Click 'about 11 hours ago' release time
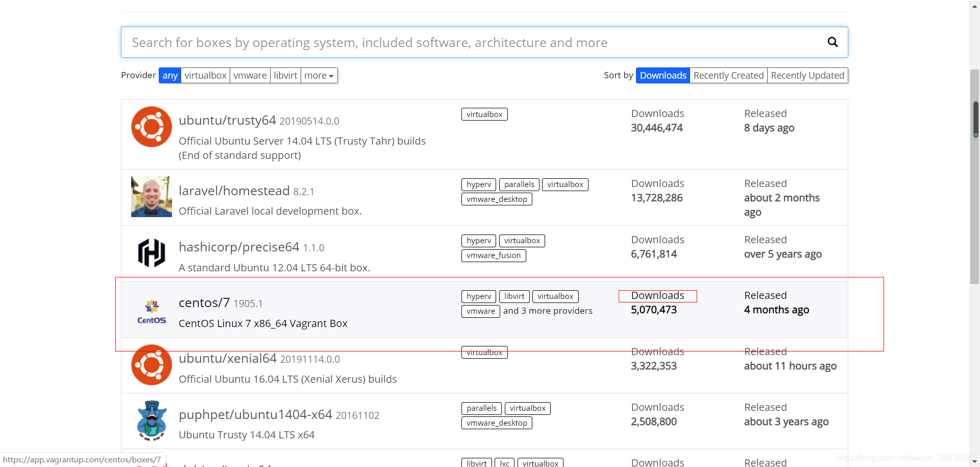Screen dimensions: 980x467 (790, 366)
